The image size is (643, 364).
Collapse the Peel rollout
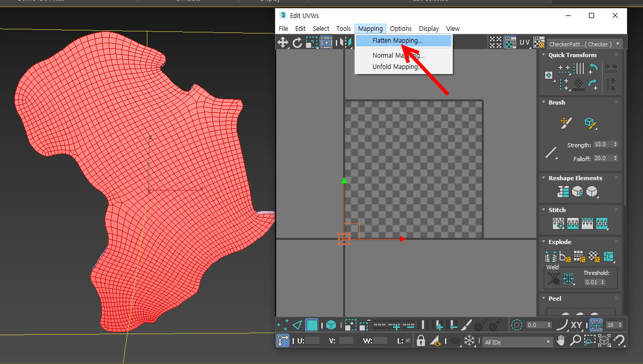click(x=544, y=299)
